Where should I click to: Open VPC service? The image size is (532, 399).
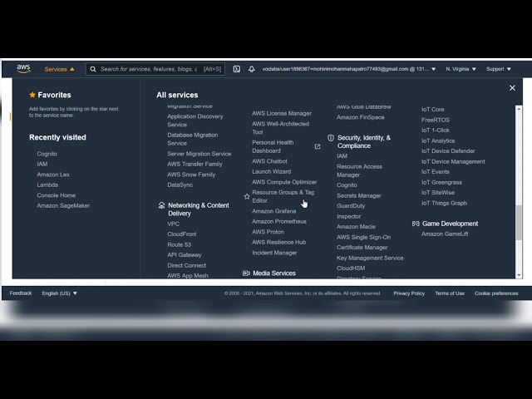coord(173,224)
